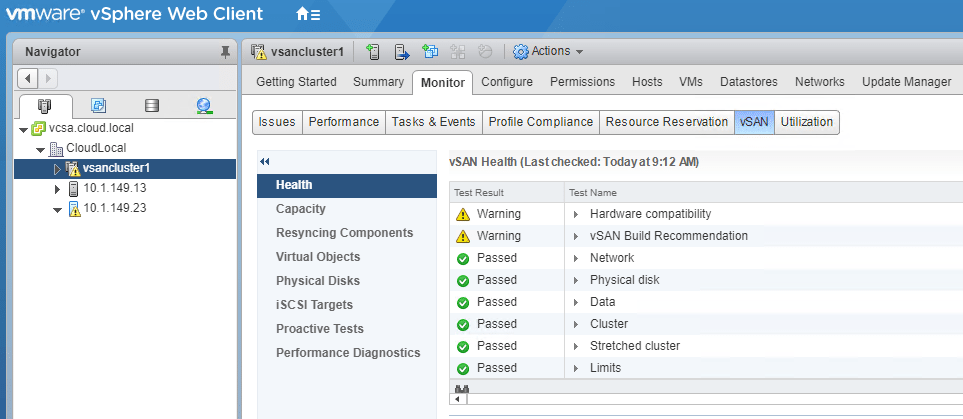Image resolution: width=963 pixels, height=419 pixels.
Task: Select host 10.1.149.13 in the tree
Action: pos(114,188)
